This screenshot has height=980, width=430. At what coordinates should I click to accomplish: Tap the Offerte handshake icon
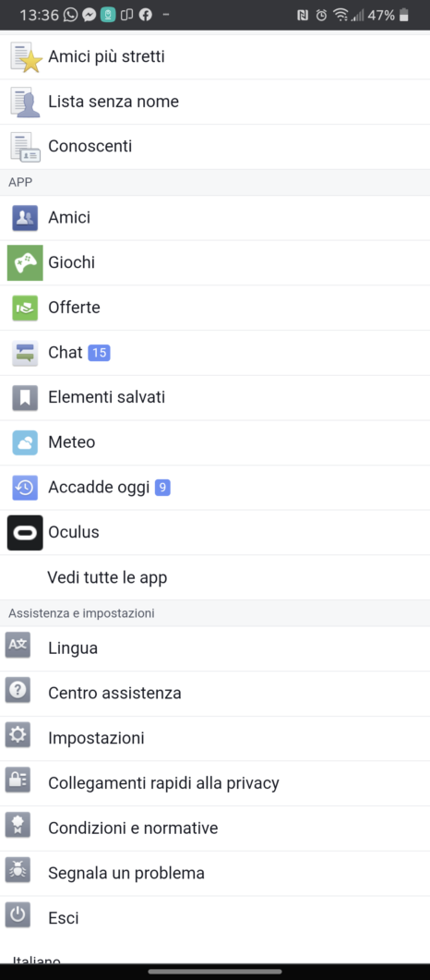(25, 308)
